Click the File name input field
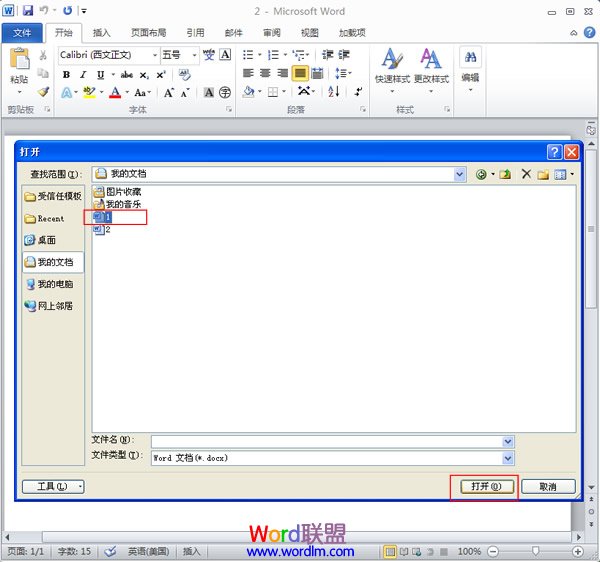Screen dimensions: 600x562 point(327,441)
